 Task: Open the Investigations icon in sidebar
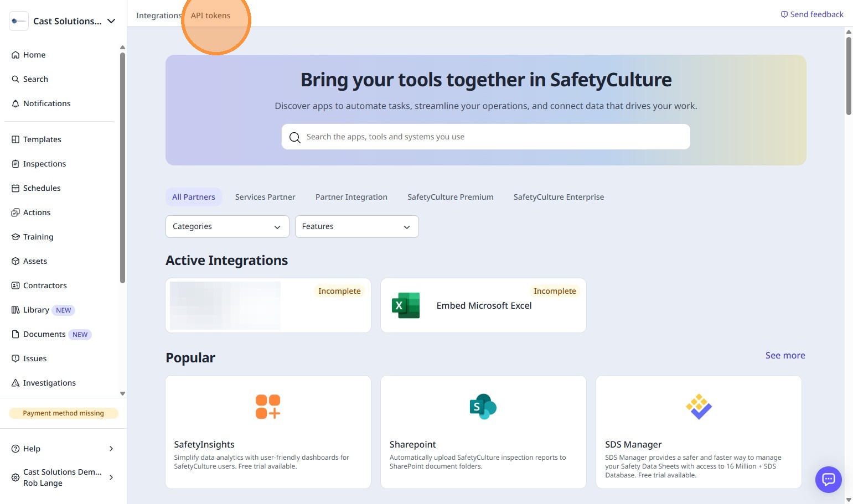15,383
